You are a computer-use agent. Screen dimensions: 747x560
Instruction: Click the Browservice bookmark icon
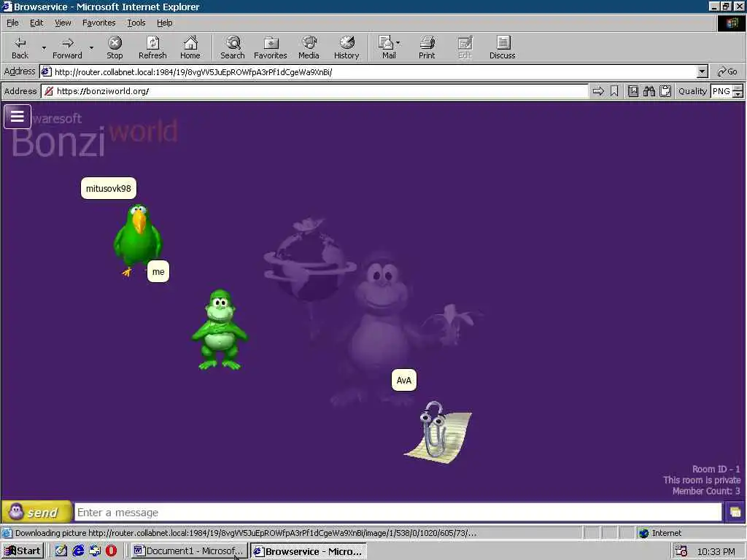(x=614, y=91)
